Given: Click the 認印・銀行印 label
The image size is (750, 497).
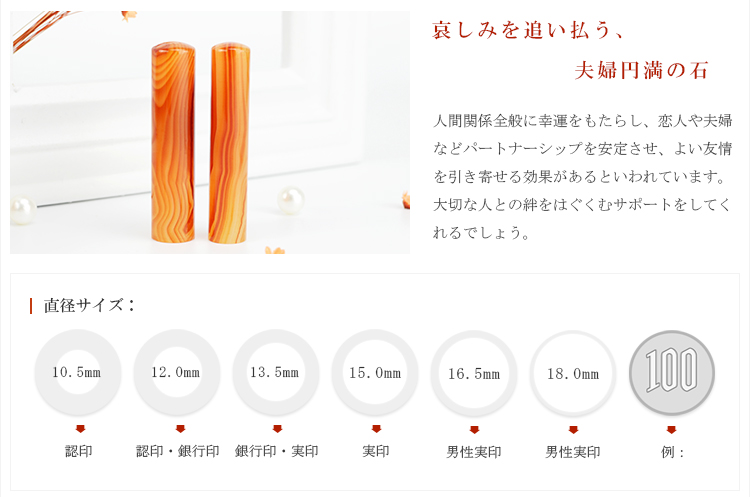Looking at the screenshot, I should (177, 451).
